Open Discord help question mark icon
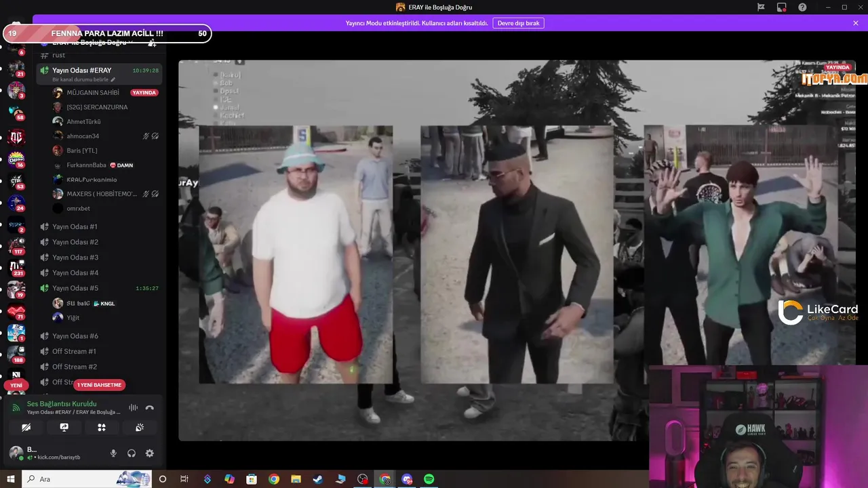This screenshot has height=488, width=868. 802,7
